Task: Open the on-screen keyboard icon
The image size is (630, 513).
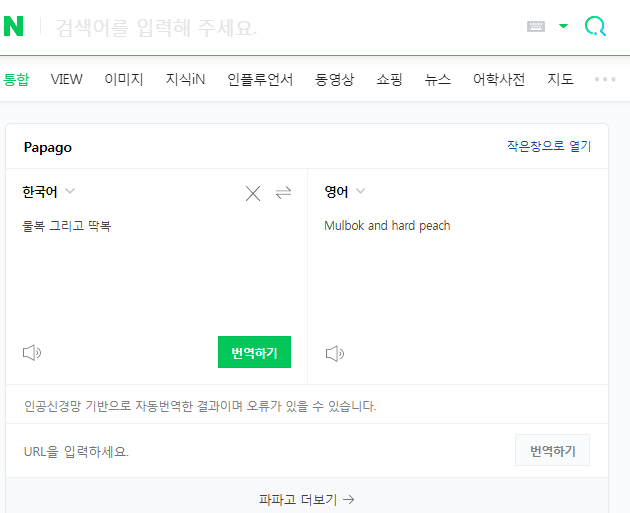Action: pyautogui.click(x=536, y=27)
